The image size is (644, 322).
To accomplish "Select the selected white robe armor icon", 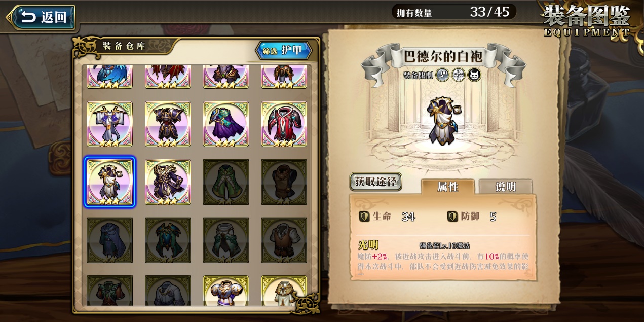I will 110,182.
